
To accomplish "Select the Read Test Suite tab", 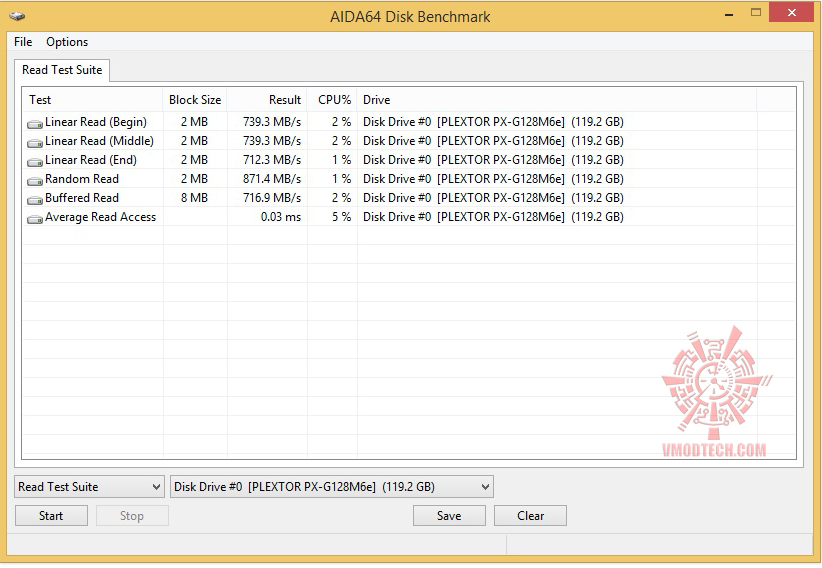I will pyautogui.click(x=62, y=70).
